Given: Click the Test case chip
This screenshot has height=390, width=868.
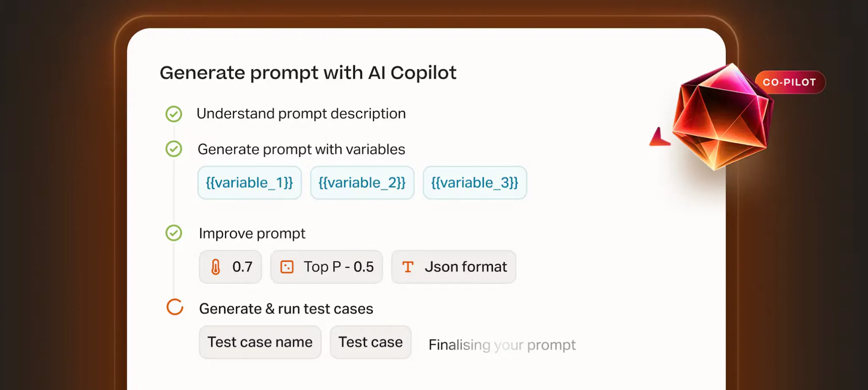Looking at the screenshot, I should tap(371, 342).
